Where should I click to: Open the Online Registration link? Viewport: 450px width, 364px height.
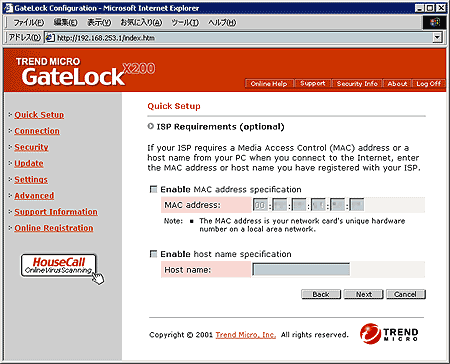point(54,228)
